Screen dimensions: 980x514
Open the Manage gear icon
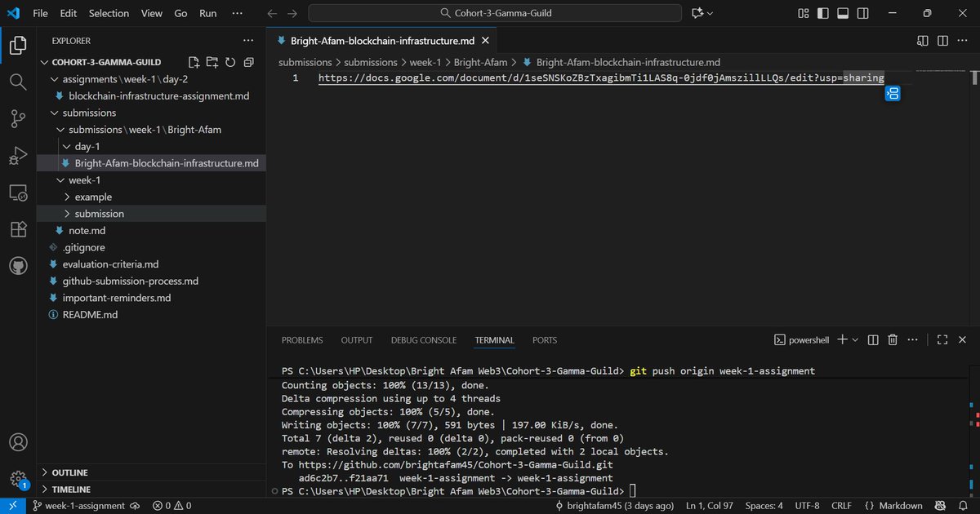click(x=18, y=479)
